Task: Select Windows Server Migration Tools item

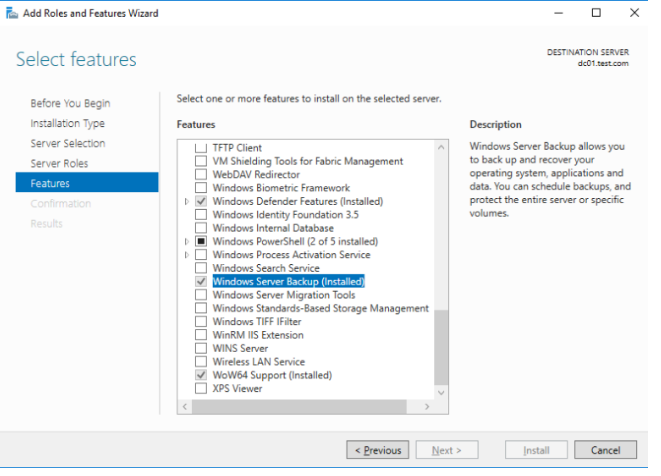Action: coord(284,295)
